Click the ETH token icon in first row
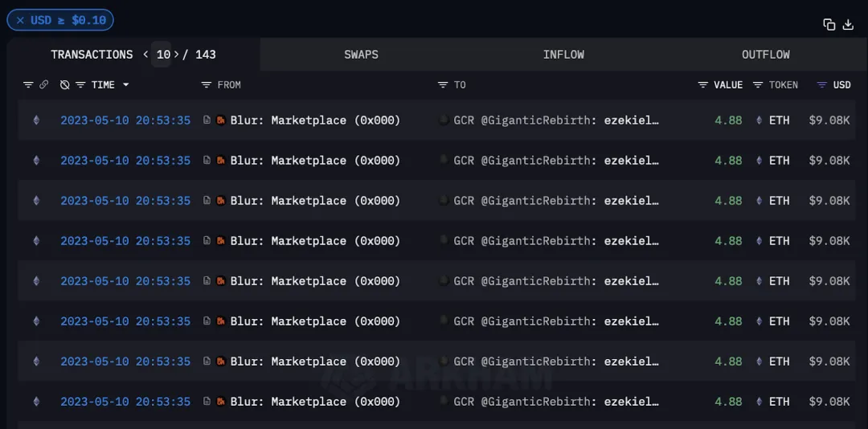This screenshot has width=868, height=429. point(759,121)
